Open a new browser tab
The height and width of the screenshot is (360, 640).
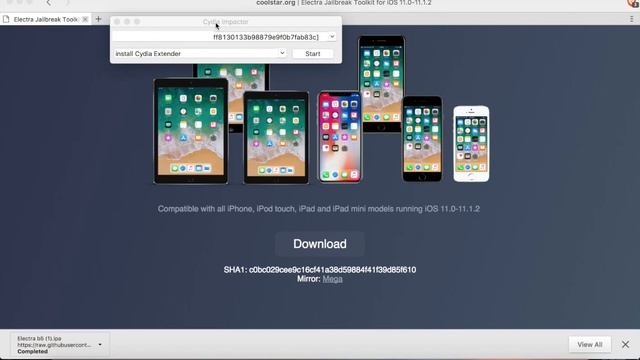pos(98,19)
